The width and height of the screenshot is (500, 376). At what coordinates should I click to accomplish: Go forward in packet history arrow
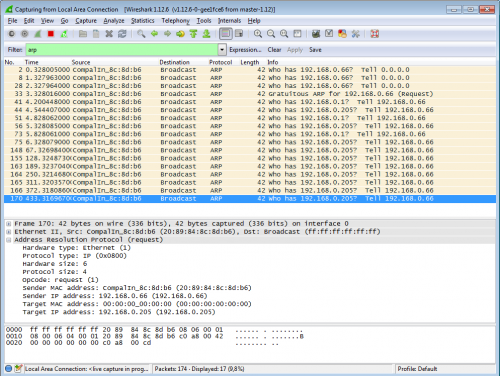point(167,34)
